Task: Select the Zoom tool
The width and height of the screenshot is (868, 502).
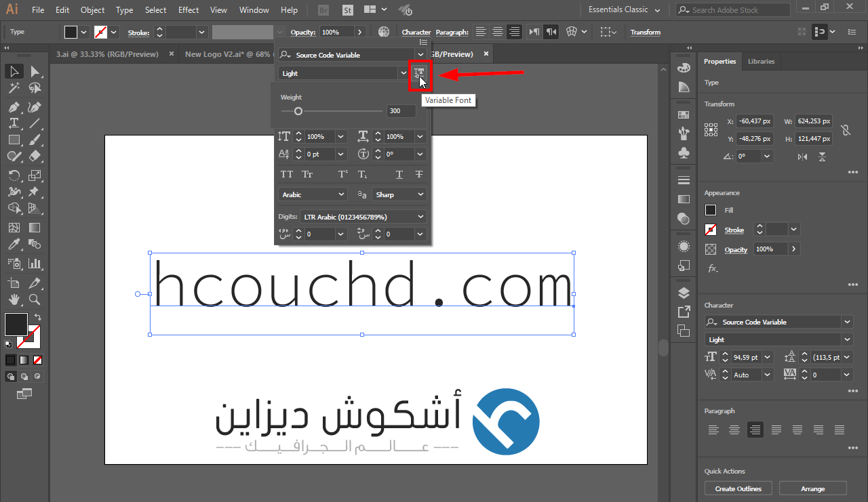Action: 34,299
